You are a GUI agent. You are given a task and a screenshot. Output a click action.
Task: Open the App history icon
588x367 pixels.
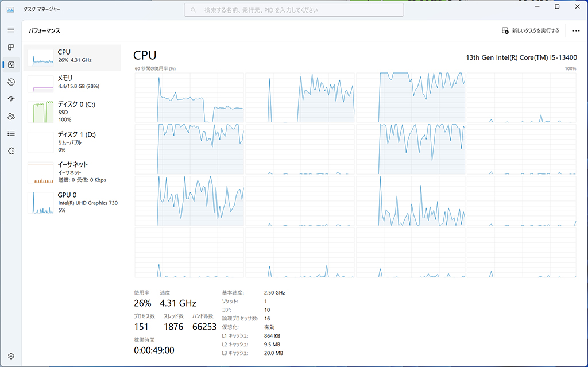click(x=11, y=82)
